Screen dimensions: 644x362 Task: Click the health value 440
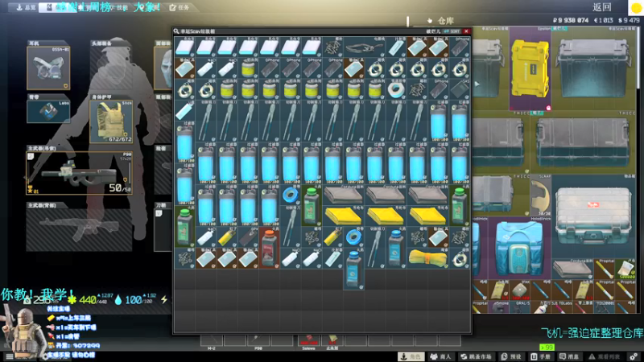tap(88, 300)
